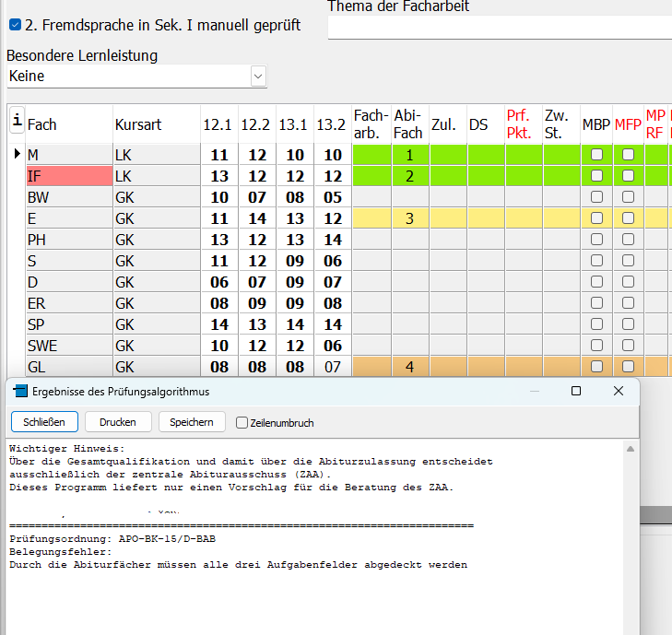Select the Fach cell 'SWE'
This screenshot has width=672, height=635.
click(x=69, y=346)
